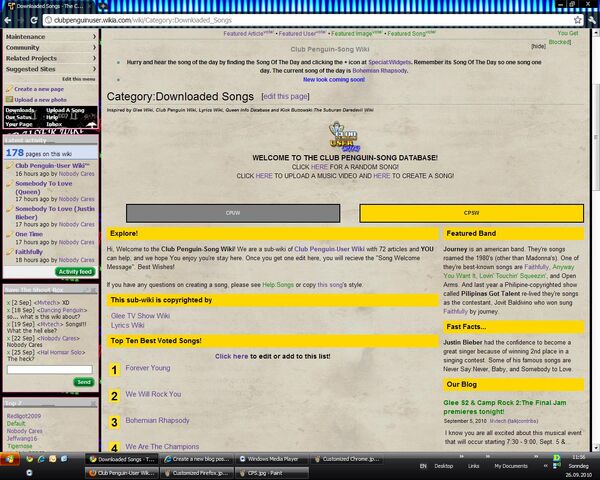Delete the [2 Sep] shout message
600x480 pixels.
click(8, 302)
